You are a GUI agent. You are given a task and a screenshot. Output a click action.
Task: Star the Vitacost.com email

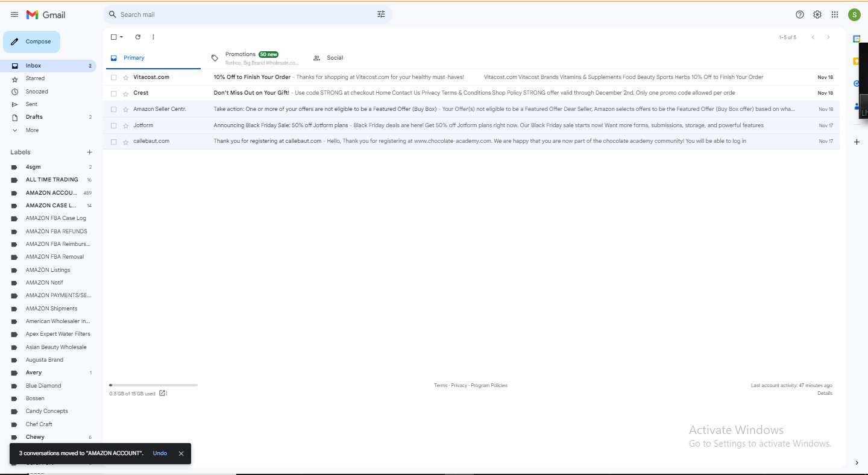[x=125, y=77]
